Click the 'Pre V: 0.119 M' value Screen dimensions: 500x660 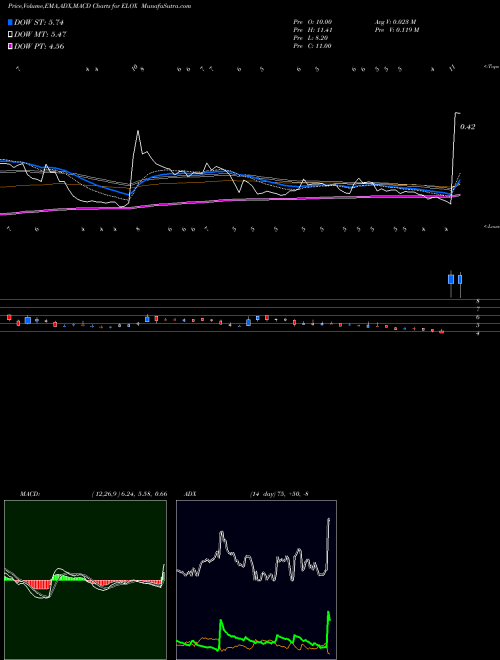click(396, 30)
